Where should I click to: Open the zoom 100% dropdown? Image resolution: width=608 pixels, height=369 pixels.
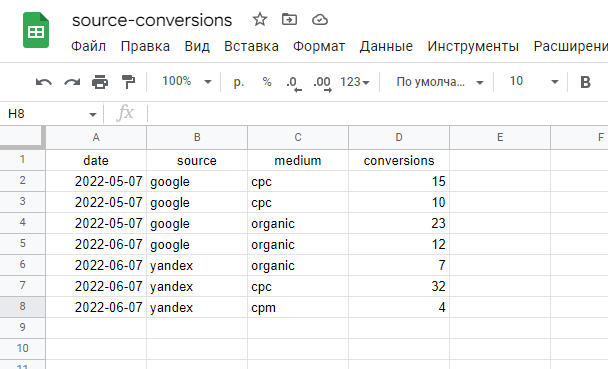pos(187,81)
